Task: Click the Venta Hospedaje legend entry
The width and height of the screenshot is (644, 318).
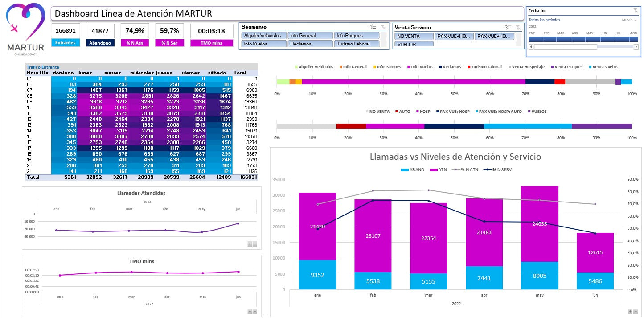Action: point(527,67)
